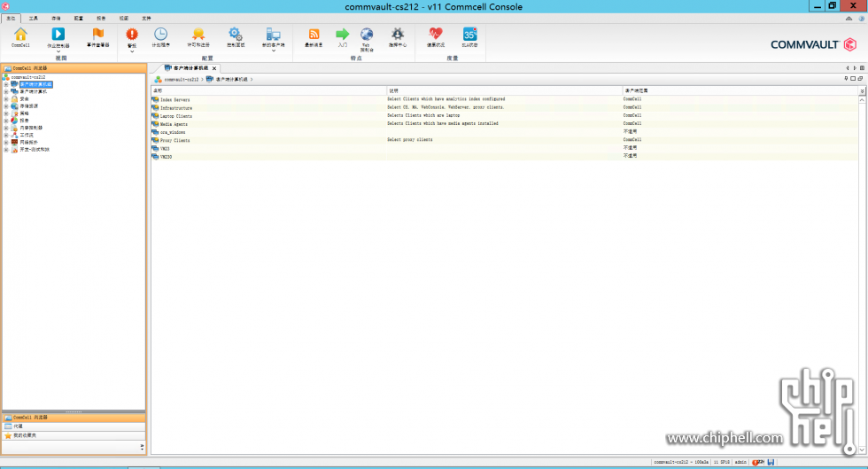Image resolution: width=868 pixels, height=469 pixels.
Task: Switch to the third Storage ribbon tab
Action: click(56, 19)
